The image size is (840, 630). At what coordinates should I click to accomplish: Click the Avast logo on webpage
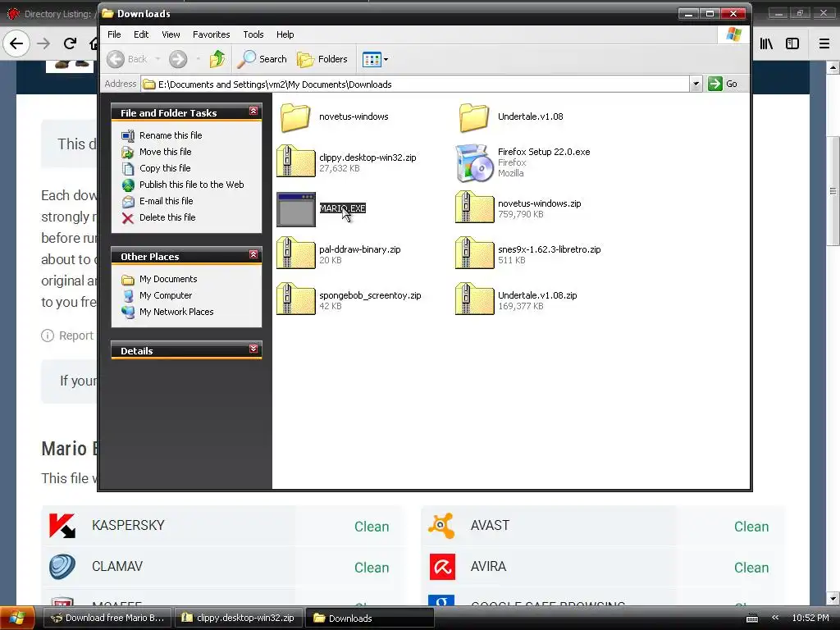[x=441, y=526]
